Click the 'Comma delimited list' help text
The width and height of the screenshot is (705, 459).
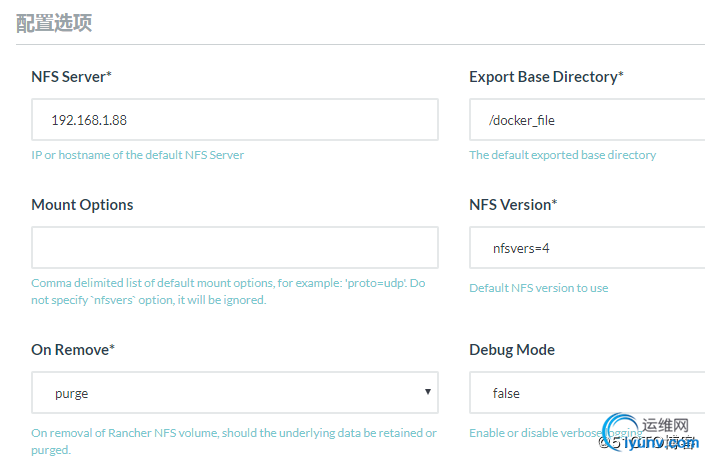228,291
